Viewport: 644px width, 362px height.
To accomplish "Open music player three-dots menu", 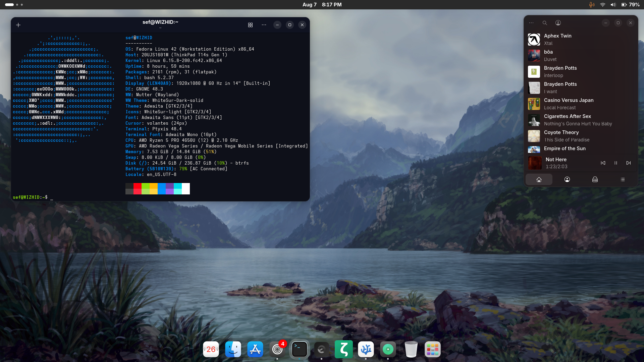I will pos(531,23).
